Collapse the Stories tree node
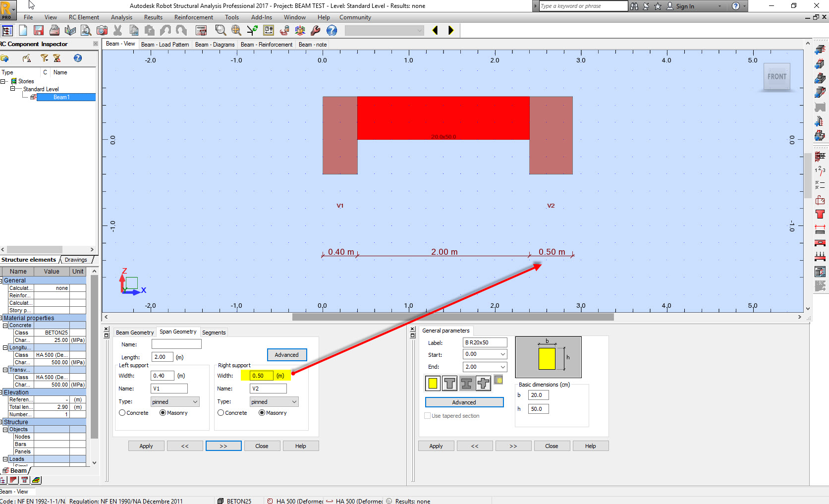 click(x=3, y=81)
